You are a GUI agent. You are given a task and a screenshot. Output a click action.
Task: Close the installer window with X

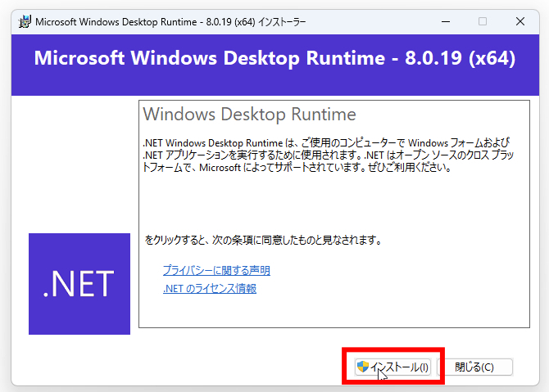tap(520, 21)
